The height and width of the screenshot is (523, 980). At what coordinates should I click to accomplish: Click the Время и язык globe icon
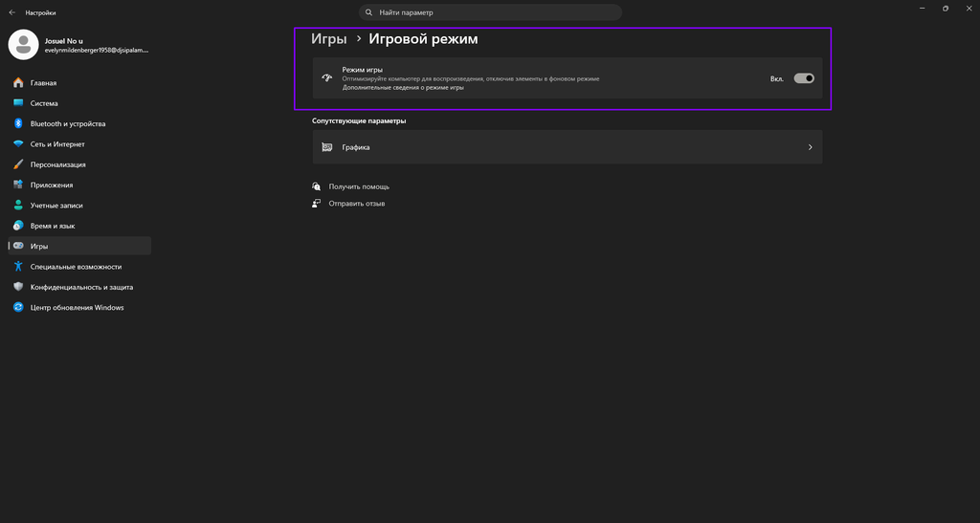[18, 226]
